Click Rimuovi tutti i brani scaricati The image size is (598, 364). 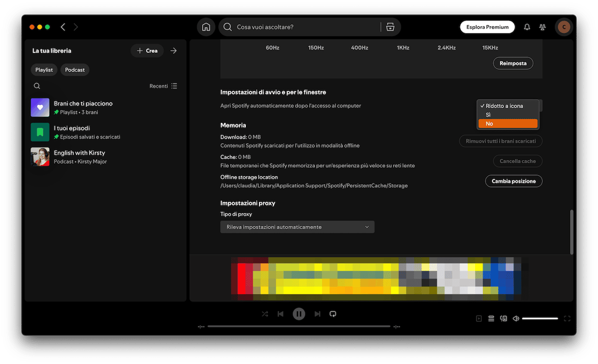pyautogui.click(x=501, y=141)
